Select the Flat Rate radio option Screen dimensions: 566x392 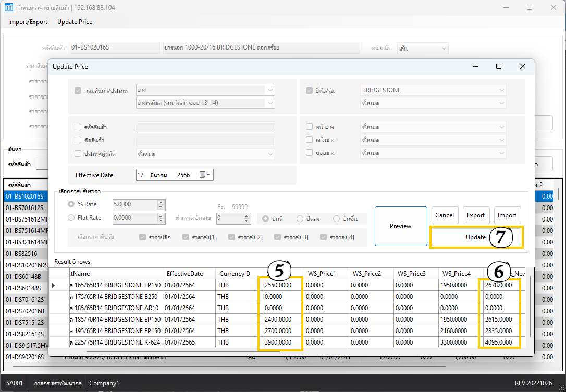coord(71,218)
